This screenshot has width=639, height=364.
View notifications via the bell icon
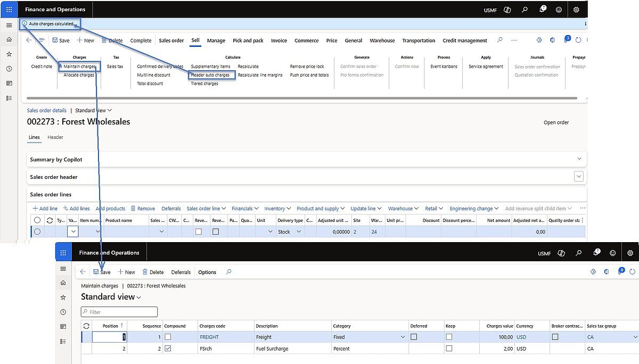(542, 10)
